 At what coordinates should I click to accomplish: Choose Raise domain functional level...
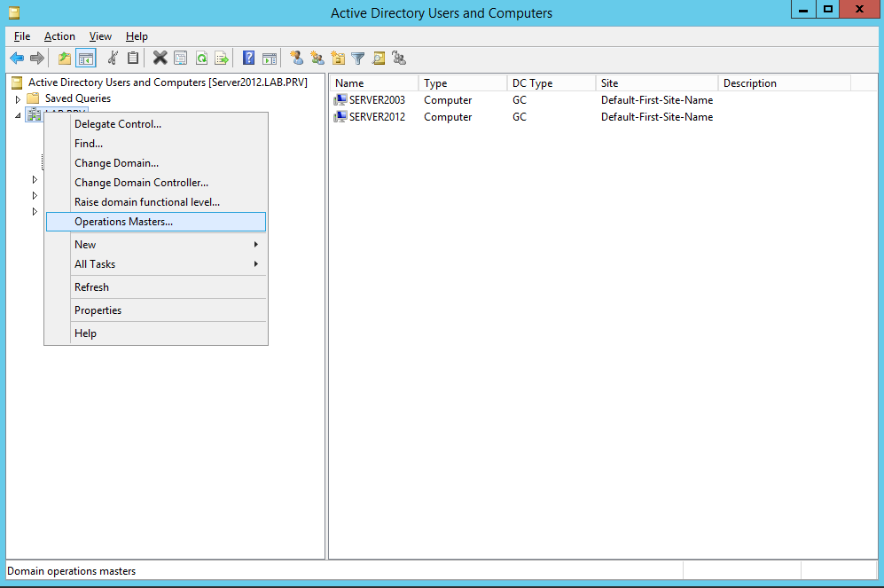pyautogui.click(x=155, y=202)
